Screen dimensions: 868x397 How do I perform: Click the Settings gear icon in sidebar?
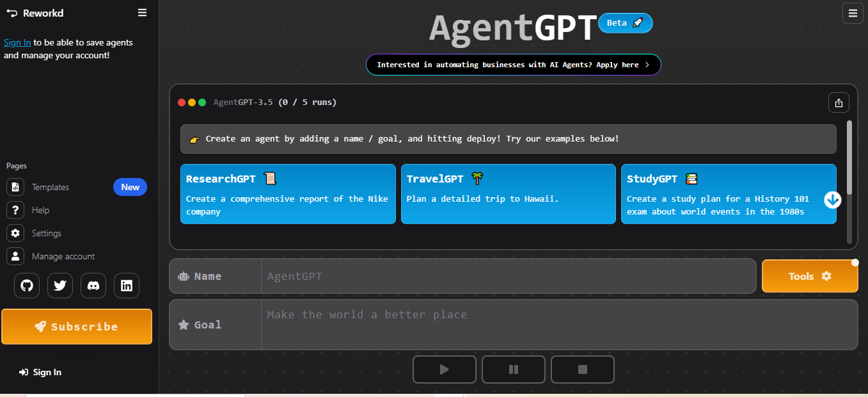15,233
